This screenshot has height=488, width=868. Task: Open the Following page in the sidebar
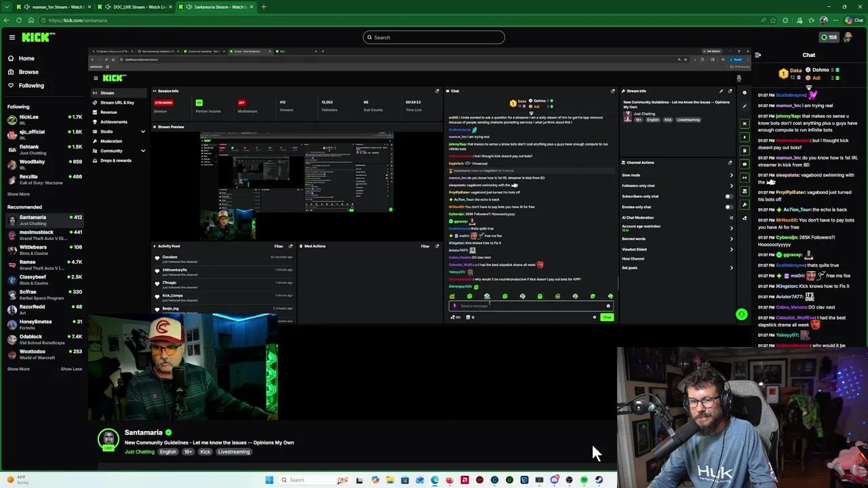[x=31, y=85]
